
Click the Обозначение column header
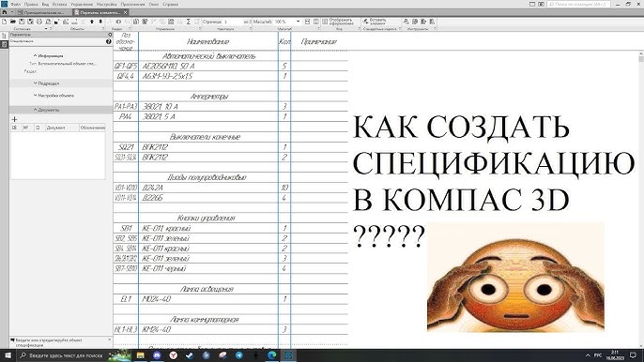pyautogui.click(x=92, y=128)
